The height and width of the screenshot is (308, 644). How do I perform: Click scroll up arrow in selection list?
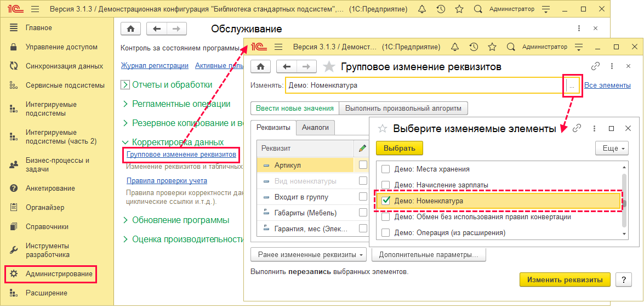624,167
